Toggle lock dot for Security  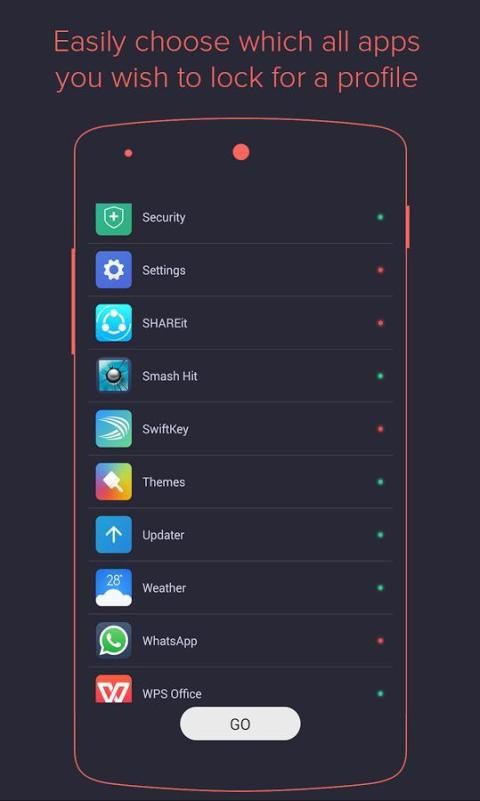[x=380, y=217]
